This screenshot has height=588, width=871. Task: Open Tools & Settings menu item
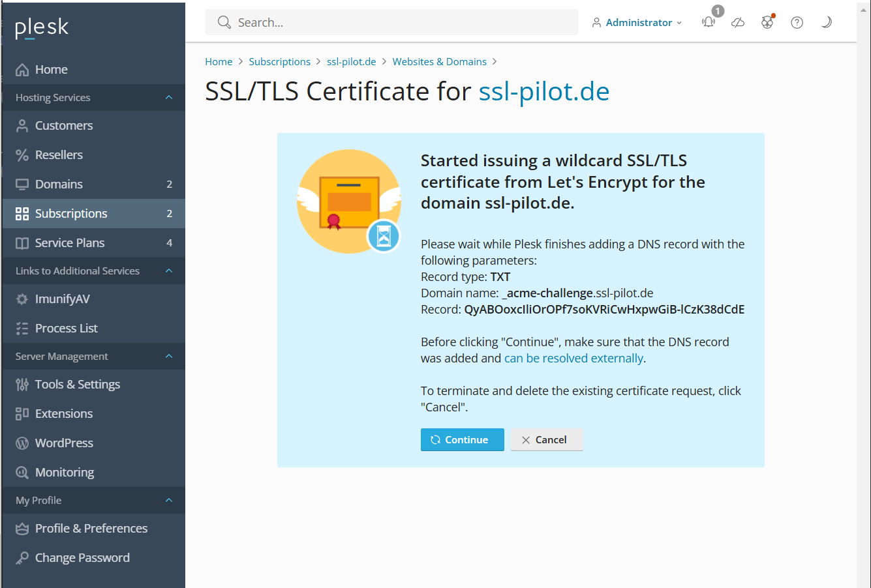click(x=93, y=385)
